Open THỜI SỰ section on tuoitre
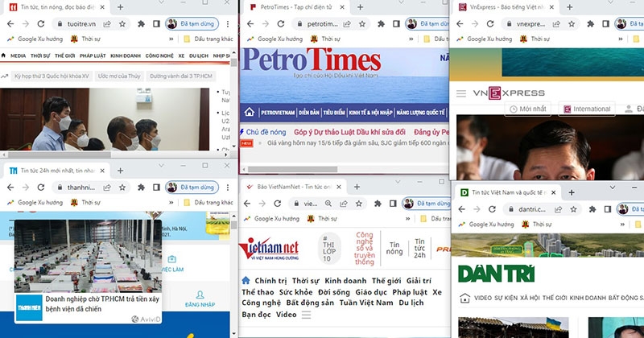644x338 pixels. click(40, 56)
